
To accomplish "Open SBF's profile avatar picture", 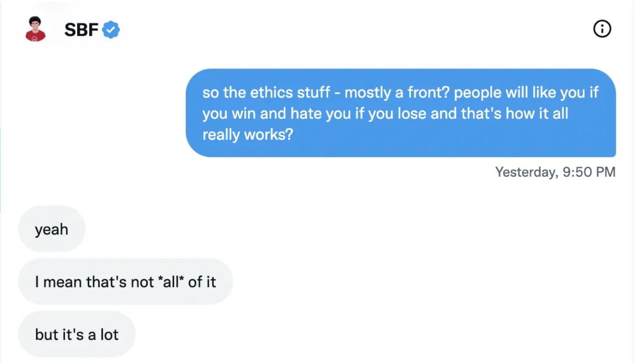I will [36, 29].
